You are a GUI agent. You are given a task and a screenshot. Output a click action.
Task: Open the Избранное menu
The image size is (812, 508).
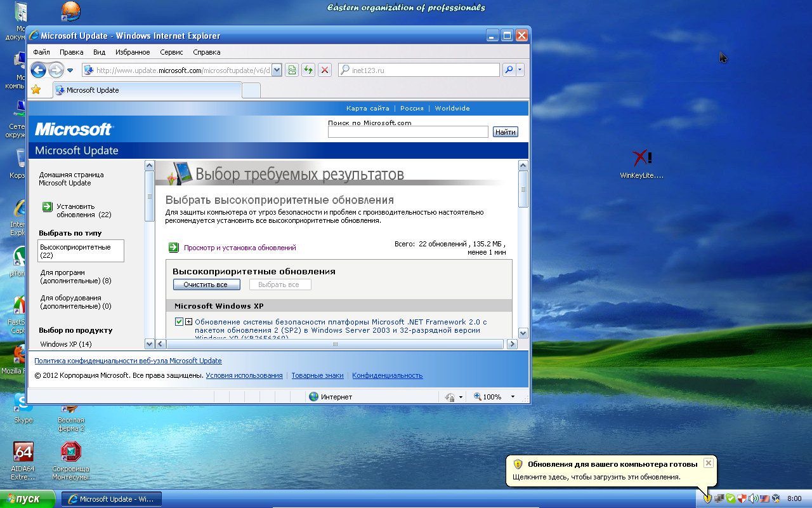133,52
